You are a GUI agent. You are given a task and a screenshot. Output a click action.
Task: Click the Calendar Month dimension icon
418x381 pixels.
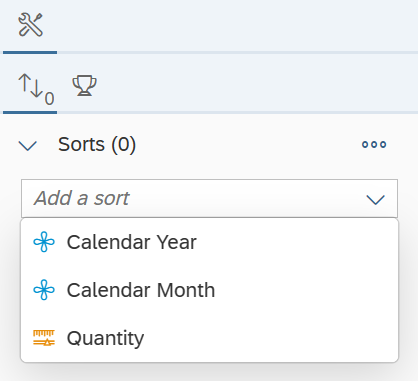44,290
